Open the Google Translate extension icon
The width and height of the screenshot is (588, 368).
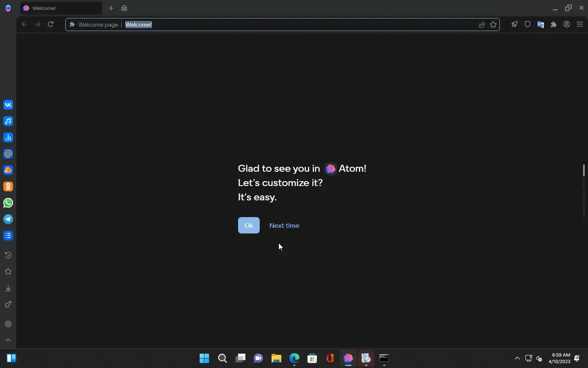coord(541,25)
